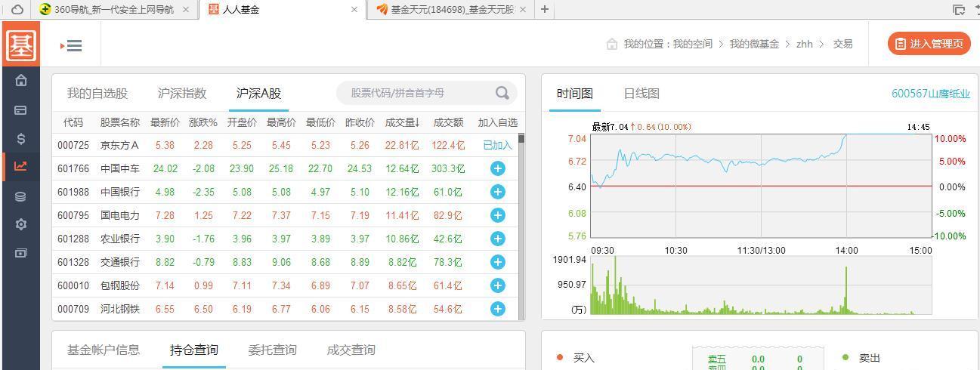This screenshot has height=370, width=980.
Task: Click the 14:00 volume spike bar
Action: point(846,290)
